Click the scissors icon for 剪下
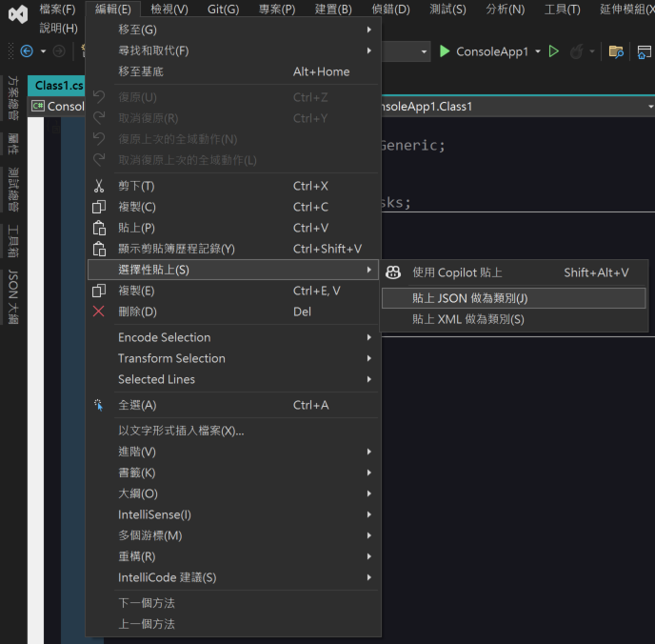The height and width of the screenshot is (644, 655). click(99, 186)
